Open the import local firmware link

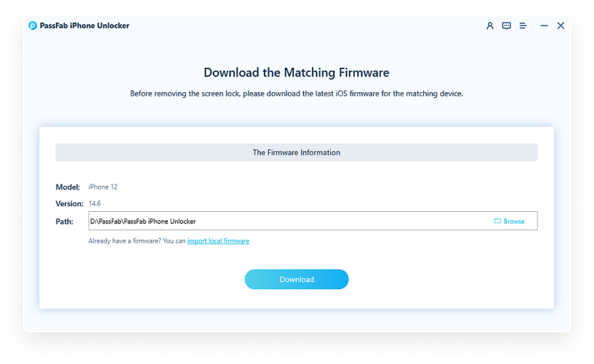[218, 241]
